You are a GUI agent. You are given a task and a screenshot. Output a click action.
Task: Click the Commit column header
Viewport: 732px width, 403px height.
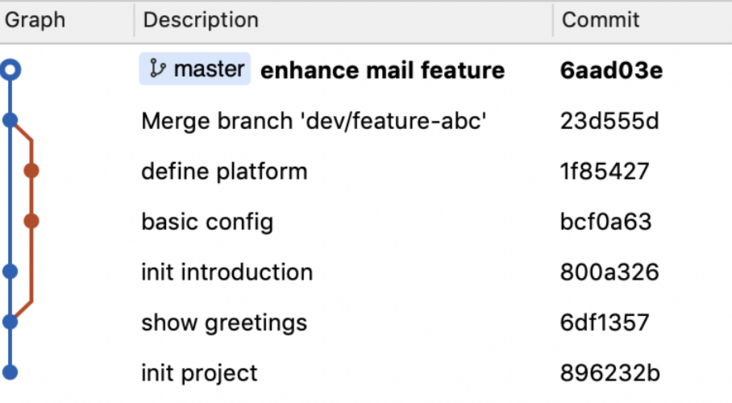(601, 19)
